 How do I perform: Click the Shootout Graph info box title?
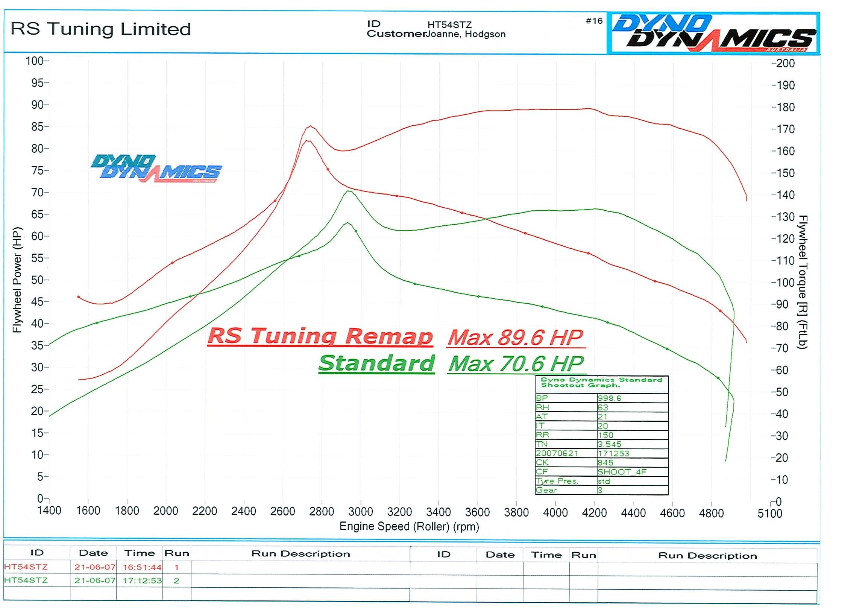point(601,382)
